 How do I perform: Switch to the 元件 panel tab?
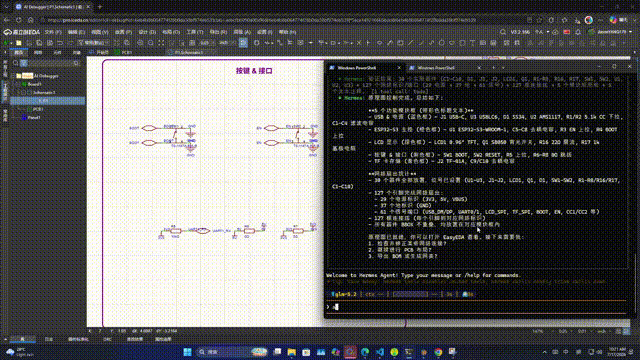point(57,53)
